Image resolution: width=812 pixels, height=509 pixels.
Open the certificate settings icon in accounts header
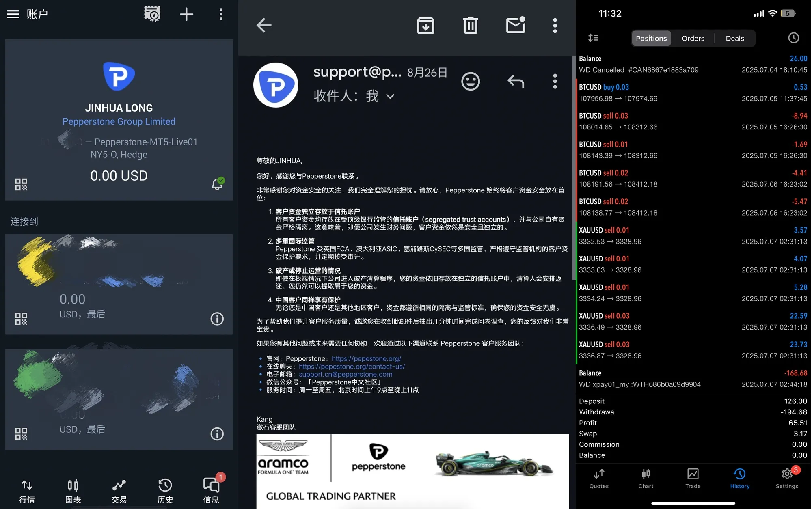coord(152,14)
